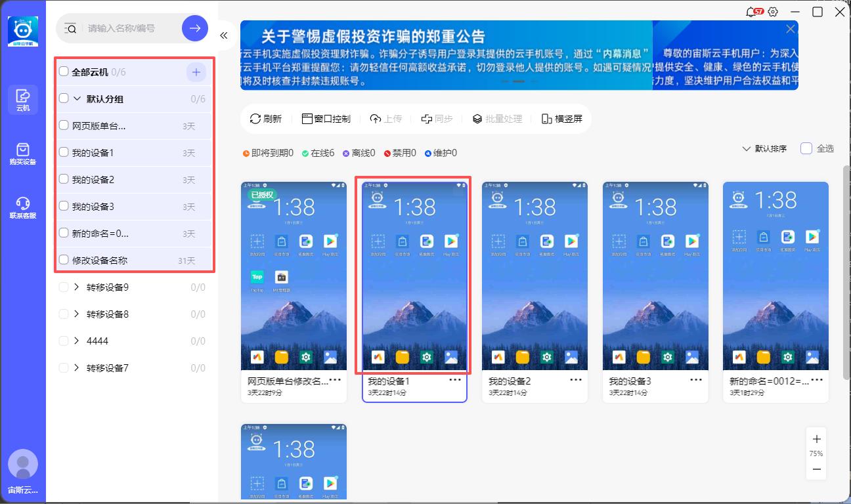Open the 我的设备1 phone thumbnail

pyautogui.click(x=414, y=276)
